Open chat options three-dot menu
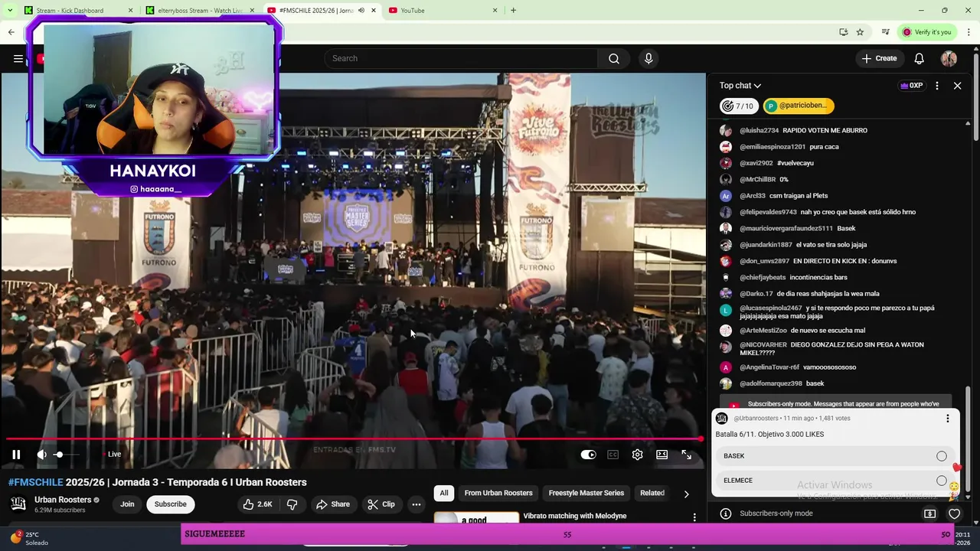 coord(937,86)
